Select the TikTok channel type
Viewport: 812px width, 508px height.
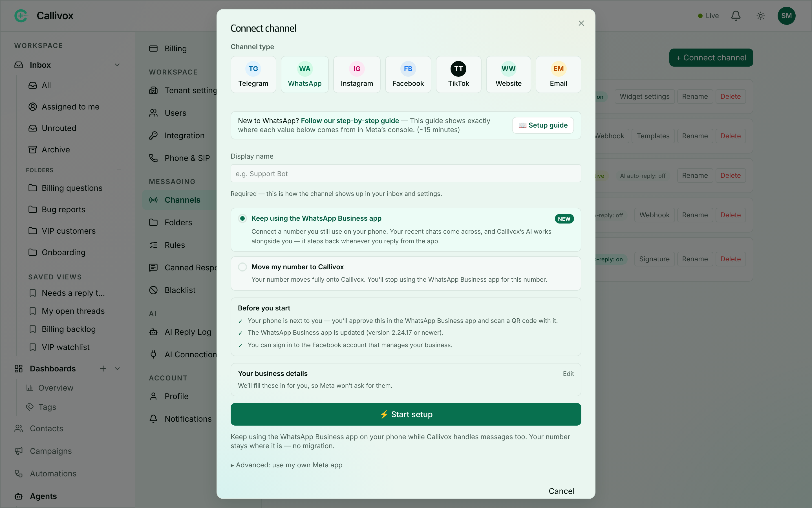coord(458,75)
